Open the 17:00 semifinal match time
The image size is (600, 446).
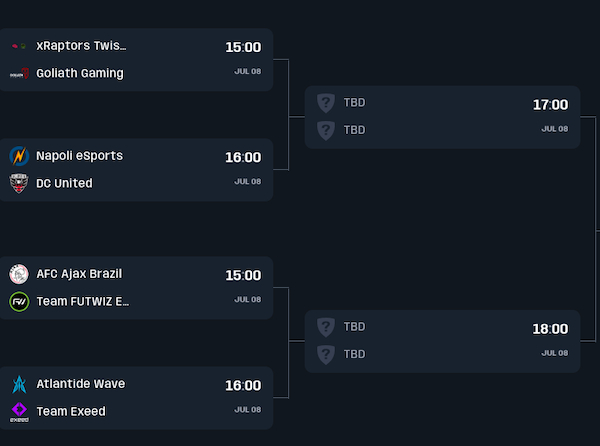click(x=550, y=105)
